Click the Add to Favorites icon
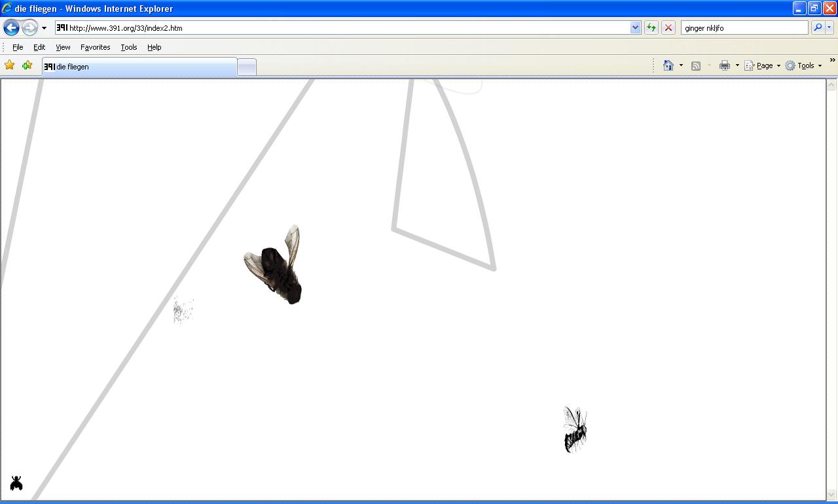The image size is (838, 504). (27, 65)
